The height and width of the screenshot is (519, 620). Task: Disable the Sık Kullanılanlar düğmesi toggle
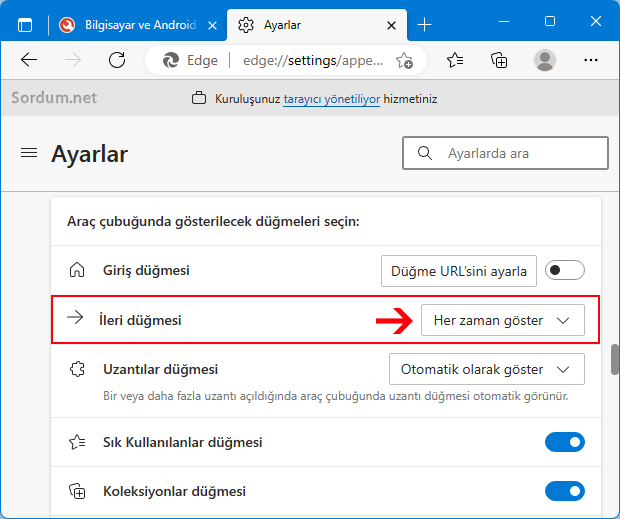tap(565, 442)
